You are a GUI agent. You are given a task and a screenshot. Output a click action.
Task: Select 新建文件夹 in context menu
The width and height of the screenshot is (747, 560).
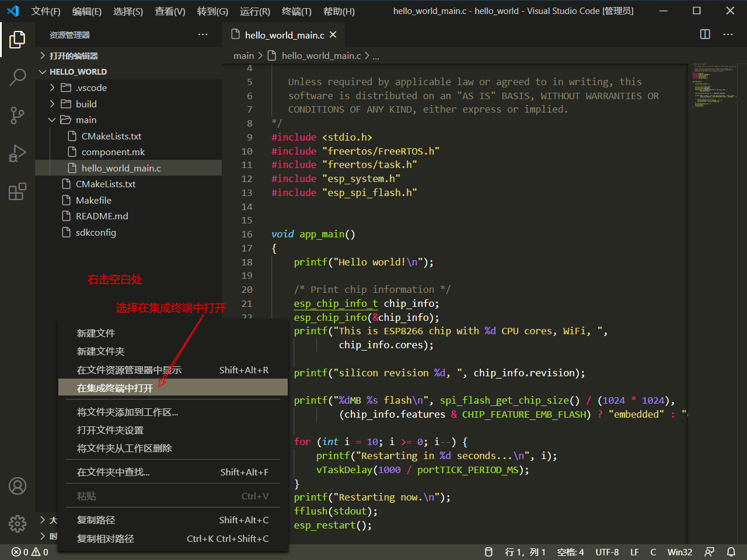tap(173, 351)
